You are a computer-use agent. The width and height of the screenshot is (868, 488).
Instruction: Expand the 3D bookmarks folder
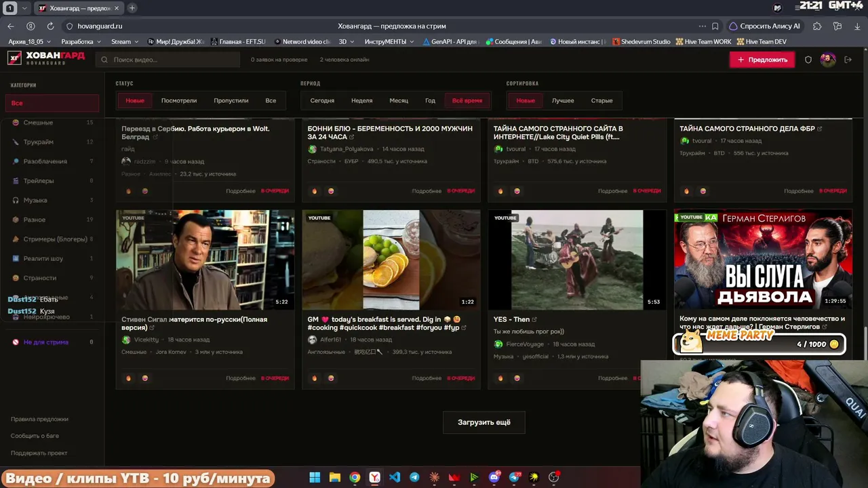point(347,41)
